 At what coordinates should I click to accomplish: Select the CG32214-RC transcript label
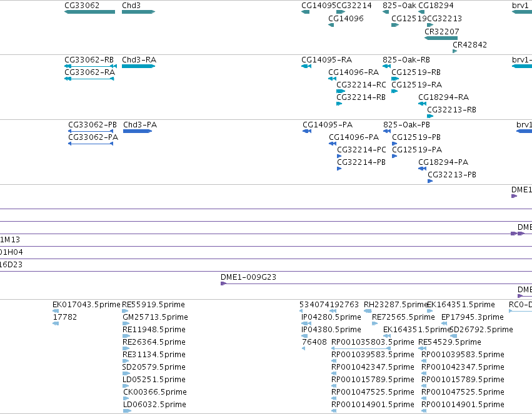pyautogui.click(x=361, y=85)
